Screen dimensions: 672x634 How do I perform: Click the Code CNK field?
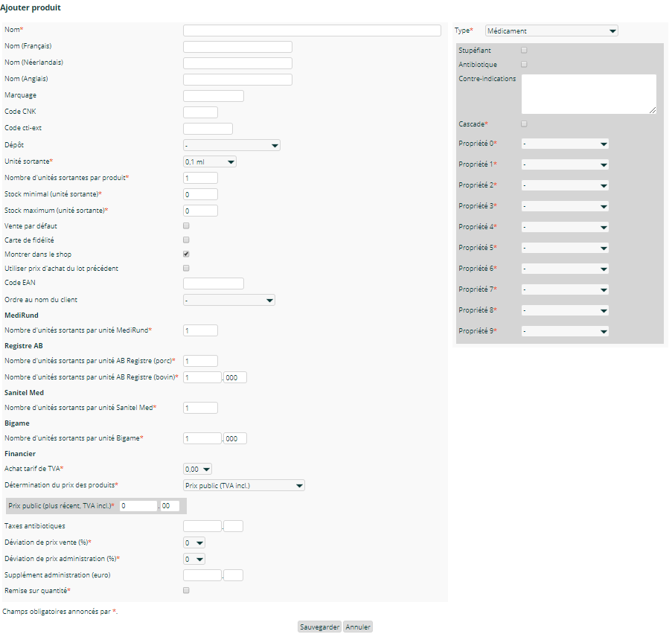(x=200, y=112)
